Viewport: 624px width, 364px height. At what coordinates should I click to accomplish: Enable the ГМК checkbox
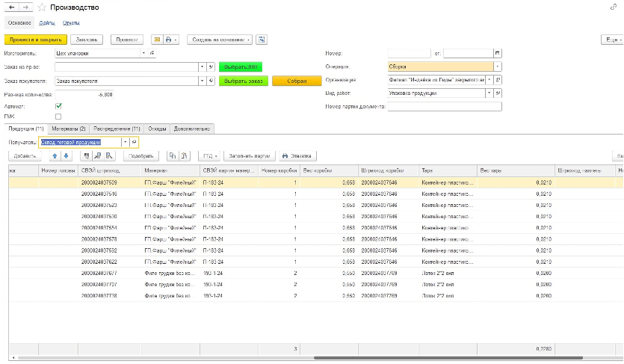(58, 117)
